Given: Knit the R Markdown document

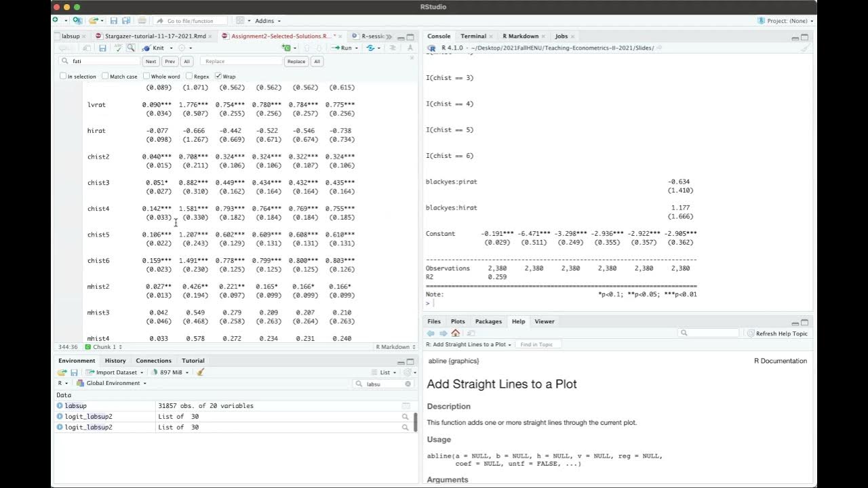Looking at the screenshot, I should click(x=153, y=48).
